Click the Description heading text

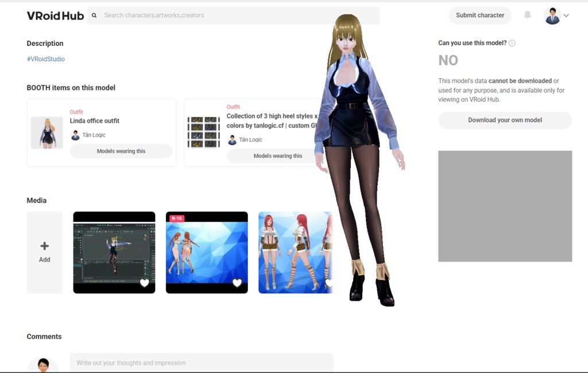(45, 44)
